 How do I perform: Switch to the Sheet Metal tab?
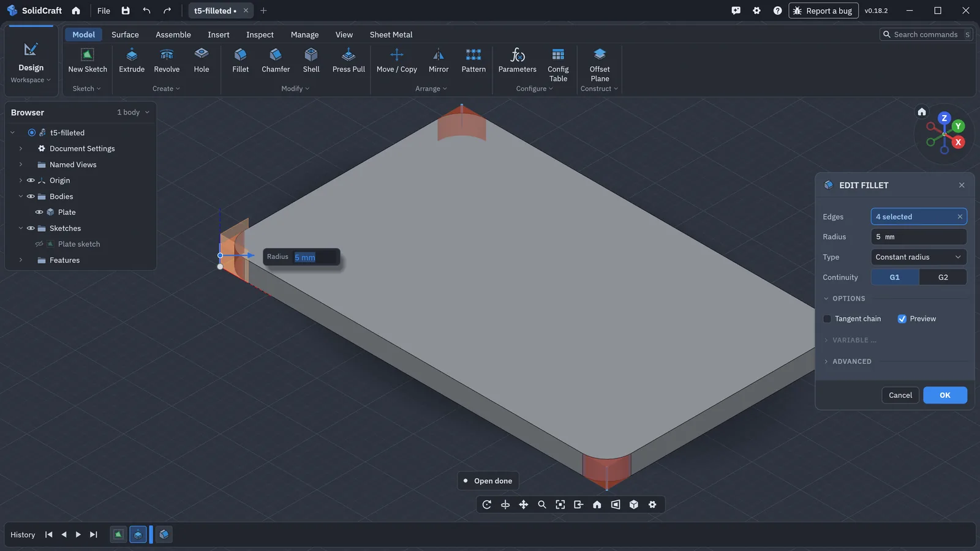point(391,35)
